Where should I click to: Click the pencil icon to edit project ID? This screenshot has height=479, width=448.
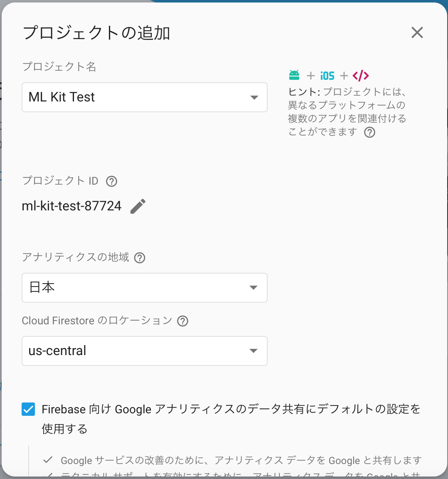138,206
